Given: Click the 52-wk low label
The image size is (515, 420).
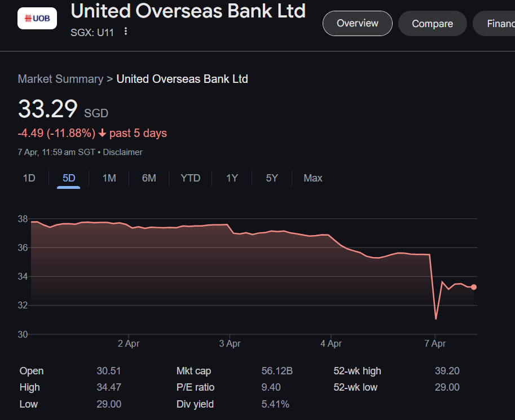Looking at the screenshot, I should click(x=355, y=387).
